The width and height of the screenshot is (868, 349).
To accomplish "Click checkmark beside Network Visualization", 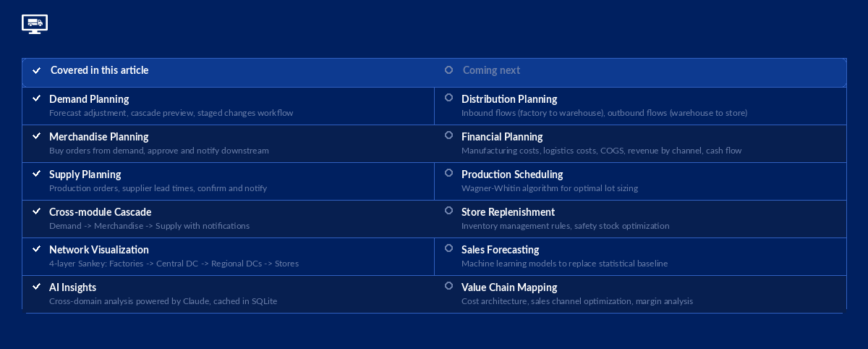I will [36, 248].
